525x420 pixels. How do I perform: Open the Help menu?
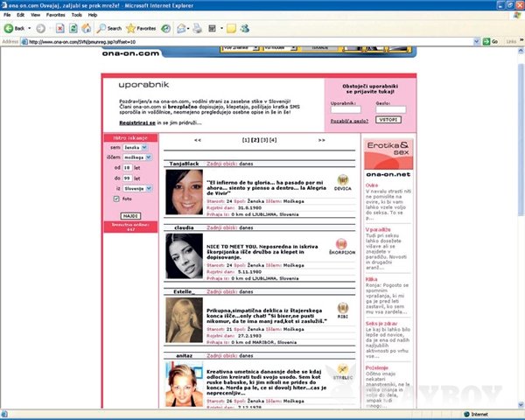point(93,15)
